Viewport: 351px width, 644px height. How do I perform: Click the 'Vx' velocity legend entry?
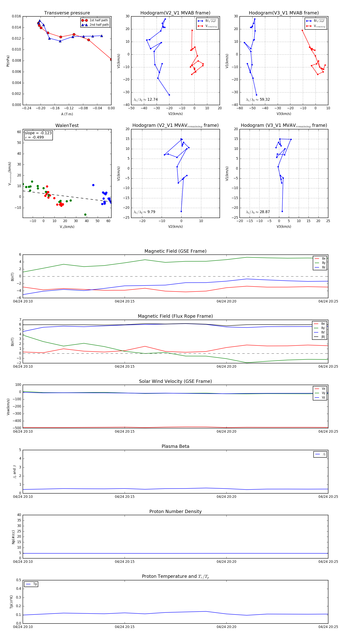320,389
